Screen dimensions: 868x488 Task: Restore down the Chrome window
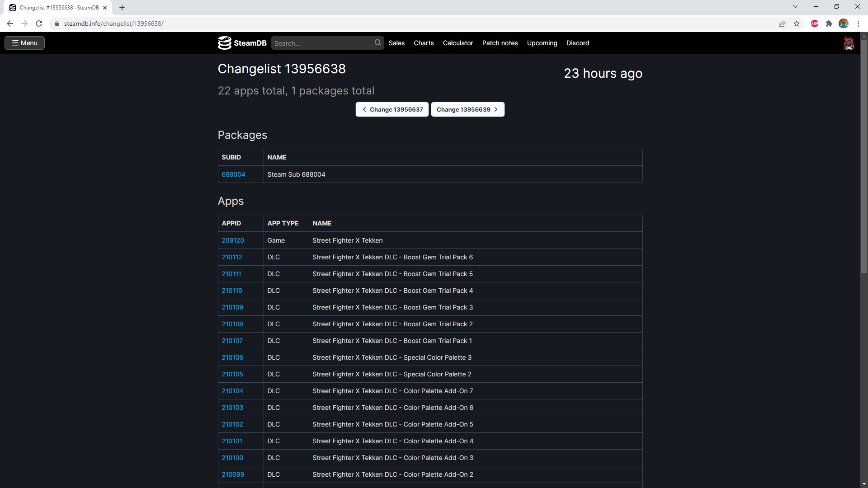click(837, 6)
